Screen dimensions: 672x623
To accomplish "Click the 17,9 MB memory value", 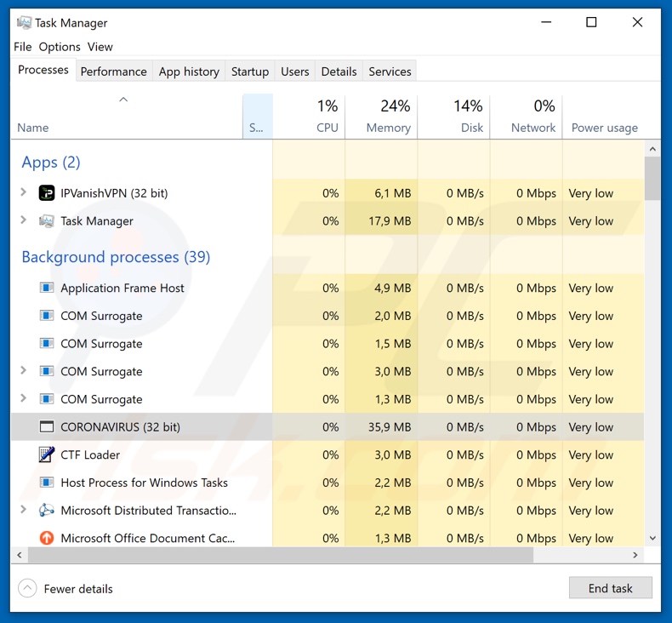I will [390, 221].
